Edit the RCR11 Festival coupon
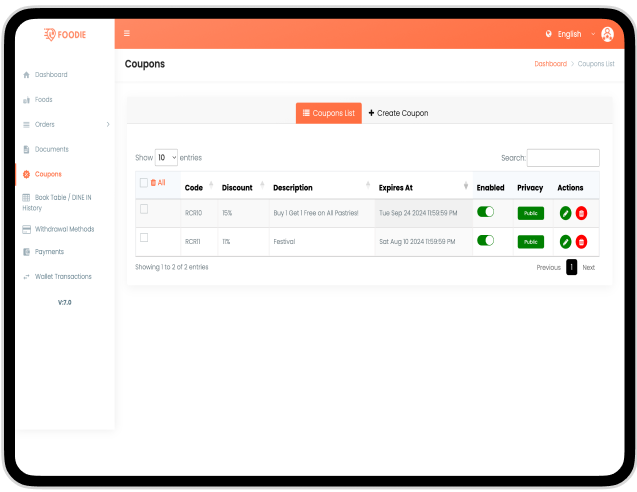This screenshot has height=492, width=637. click(x=565, y=242)
